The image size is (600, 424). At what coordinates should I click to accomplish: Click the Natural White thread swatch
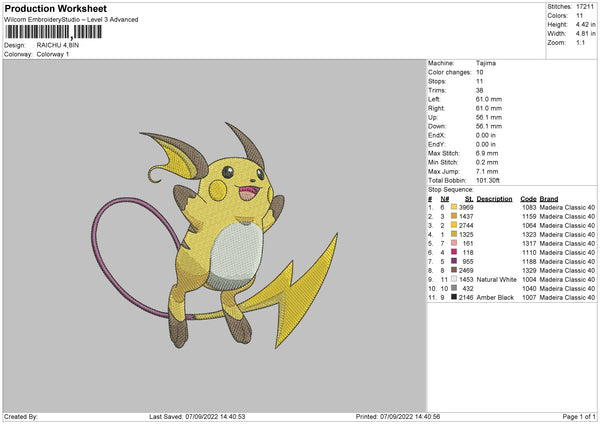coord(454,279)
